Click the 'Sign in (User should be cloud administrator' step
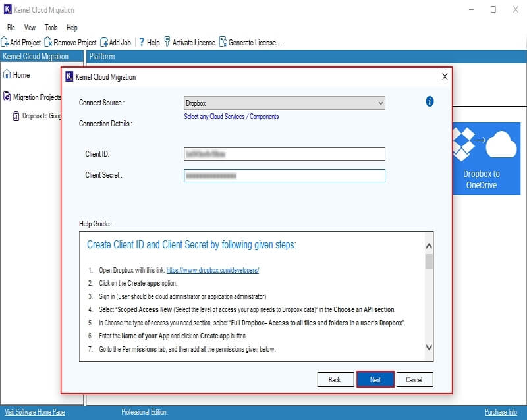The image size is (527, 420). pos(182,296)
